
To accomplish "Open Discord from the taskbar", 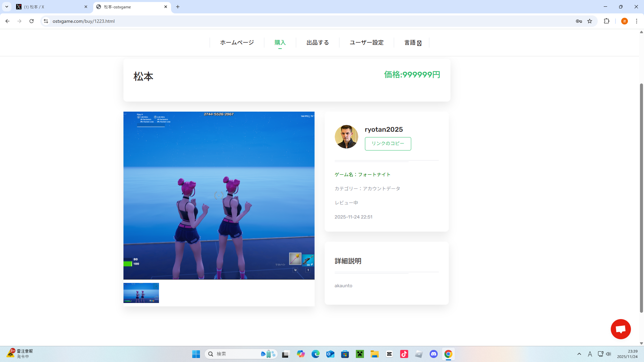I will [433, 354].
